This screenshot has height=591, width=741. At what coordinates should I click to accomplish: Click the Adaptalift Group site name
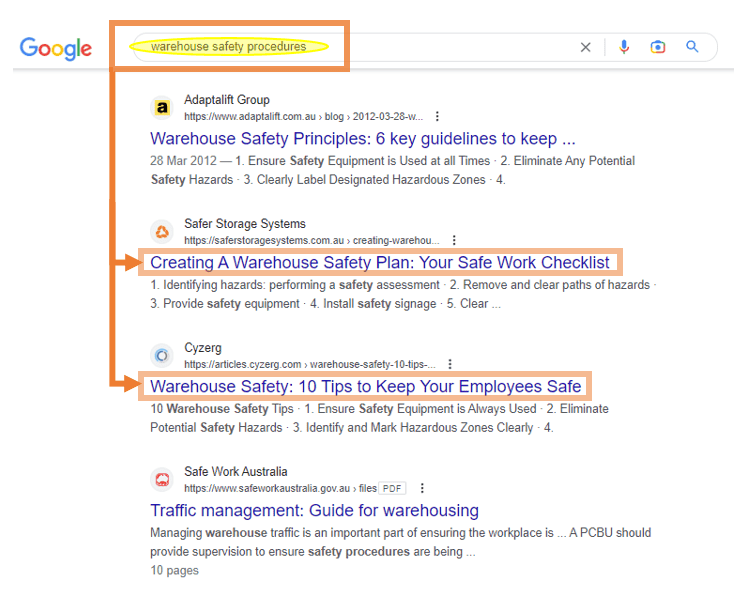[227, 100]
